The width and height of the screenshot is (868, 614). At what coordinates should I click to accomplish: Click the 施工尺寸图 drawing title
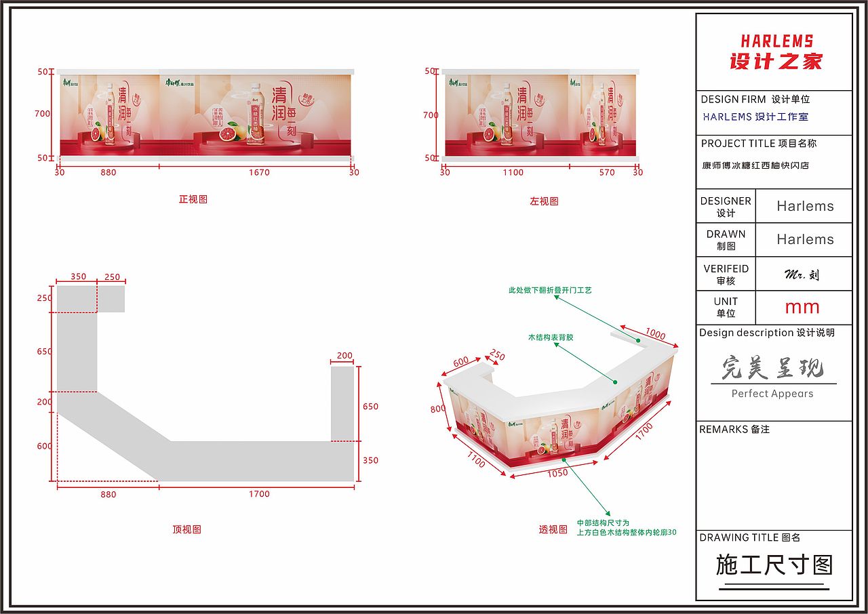point(774,565)
